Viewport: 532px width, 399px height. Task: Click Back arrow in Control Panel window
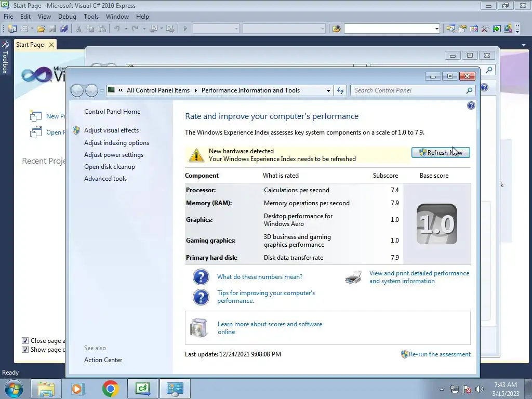77,90
